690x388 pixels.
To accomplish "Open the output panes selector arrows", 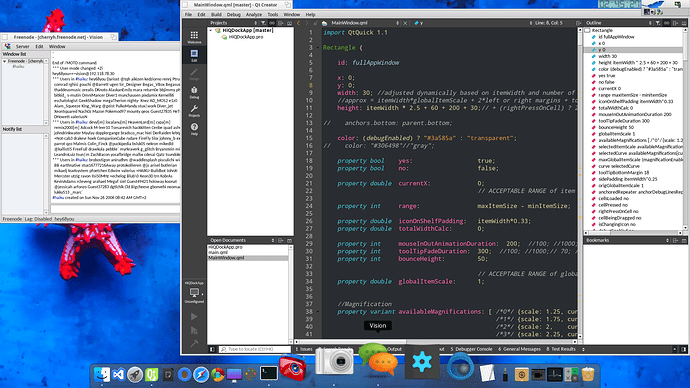I will click(584, 349).
